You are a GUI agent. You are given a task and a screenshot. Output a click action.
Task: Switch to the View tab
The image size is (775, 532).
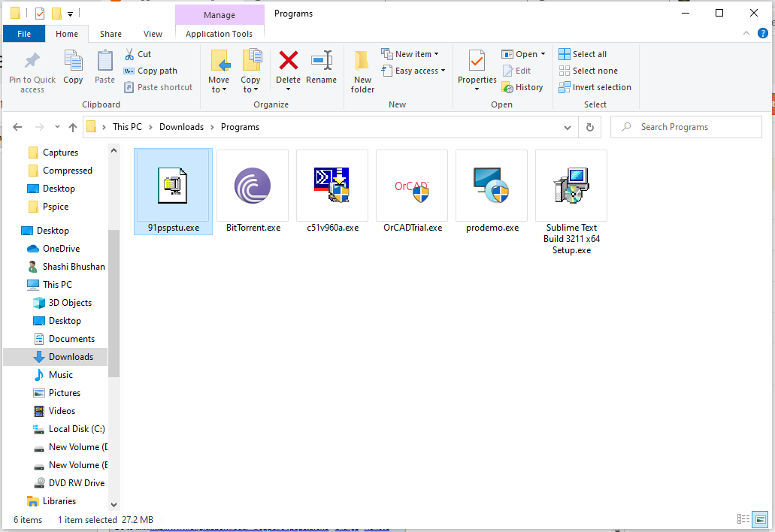(x=153, y=34)
